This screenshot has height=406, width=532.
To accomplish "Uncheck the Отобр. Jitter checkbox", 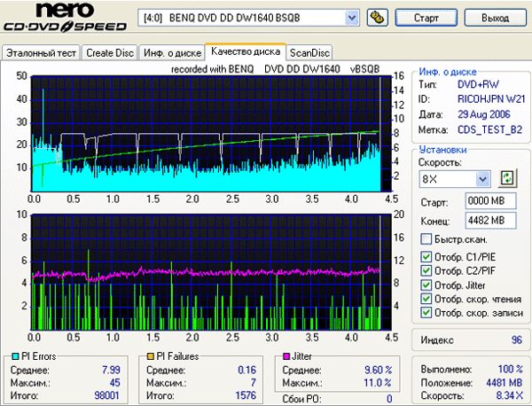I will (x=426, y=285).
